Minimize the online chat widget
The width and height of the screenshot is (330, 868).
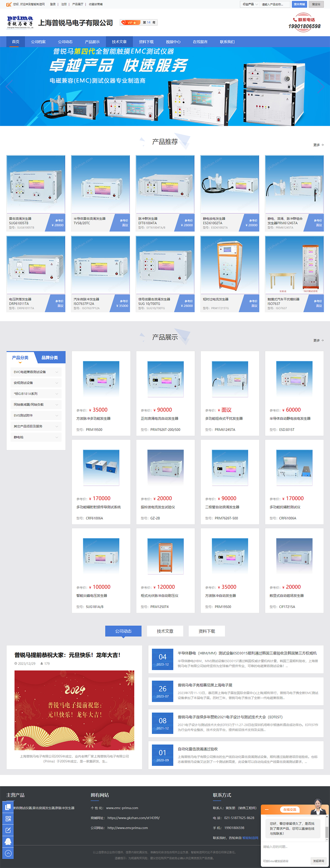267,809
